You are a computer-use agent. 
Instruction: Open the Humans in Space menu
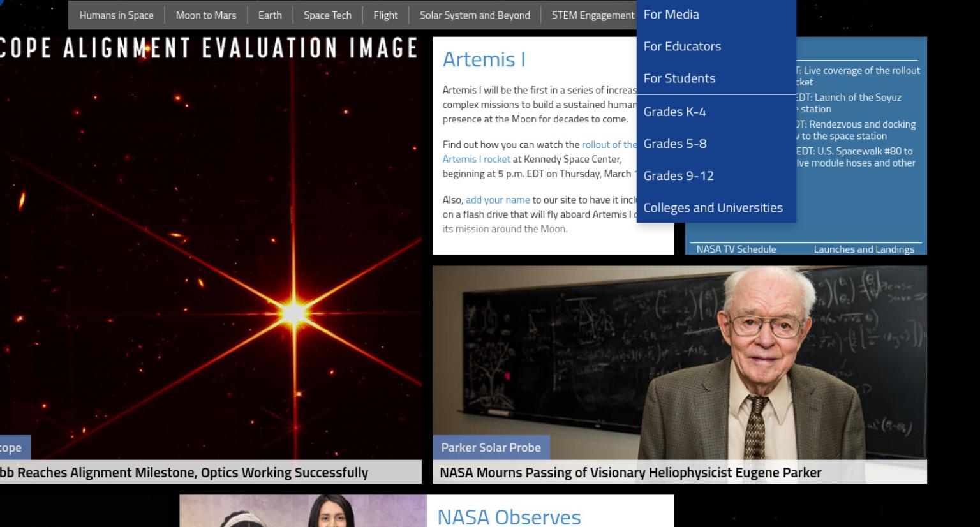tap(117, 15)
